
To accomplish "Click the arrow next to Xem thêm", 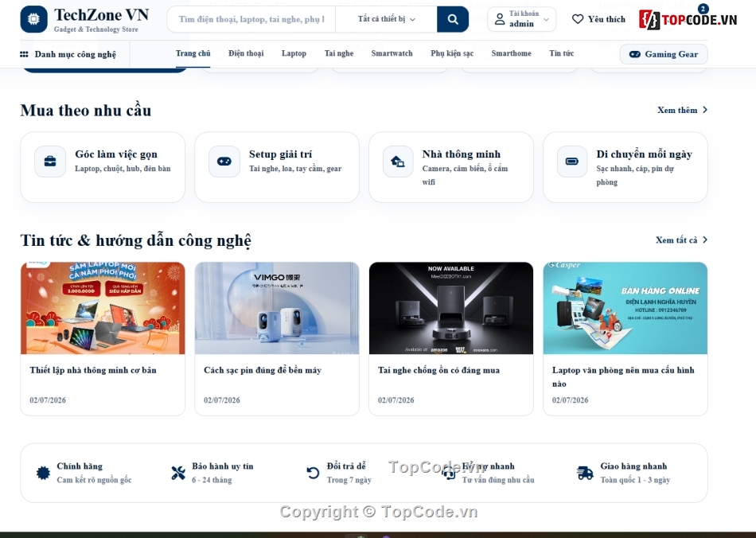I will tap(705, 110).
